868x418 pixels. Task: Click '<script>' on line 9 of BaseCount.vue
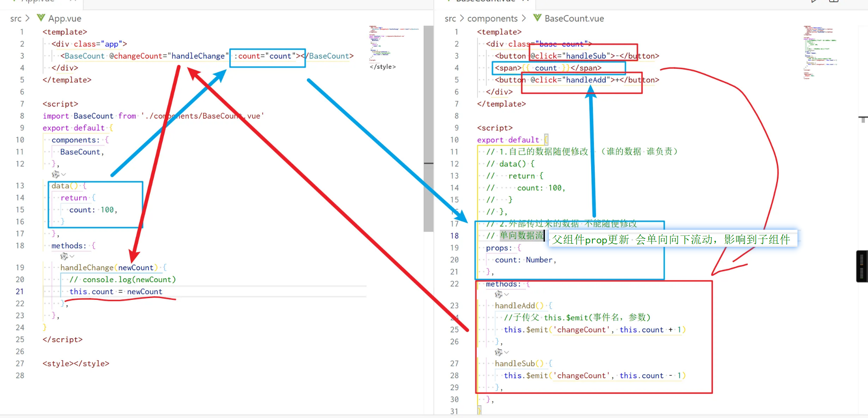tap(495, 128)
